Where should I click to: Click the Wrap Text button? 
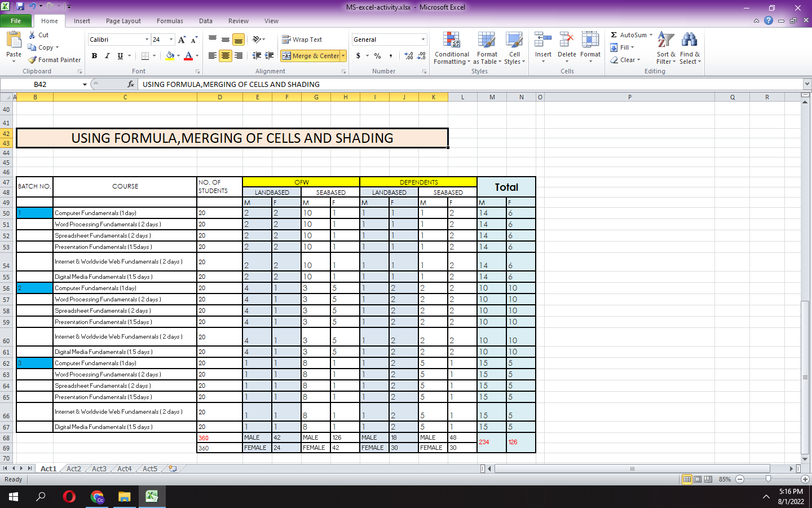[302, 40]
